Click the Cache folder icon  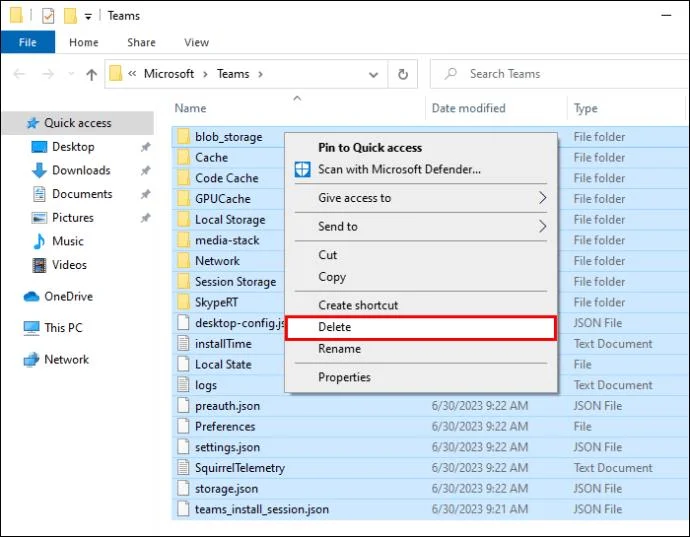coord(184,158)
